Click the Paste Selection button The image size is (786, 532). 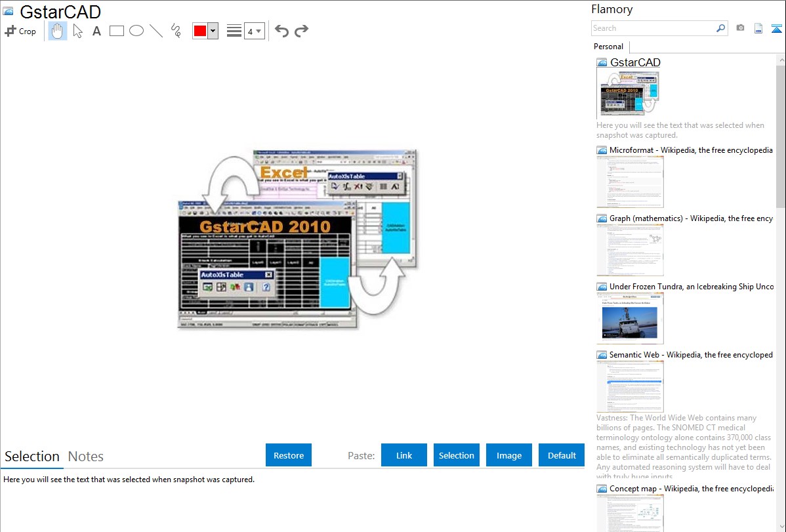[456, 455]
